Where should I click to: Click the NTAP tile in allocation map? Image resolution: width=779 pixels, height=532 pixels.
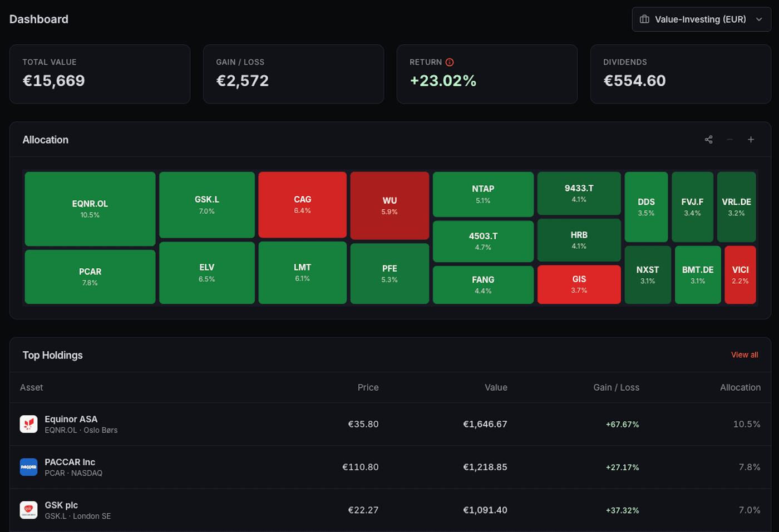tap(483, 194)
